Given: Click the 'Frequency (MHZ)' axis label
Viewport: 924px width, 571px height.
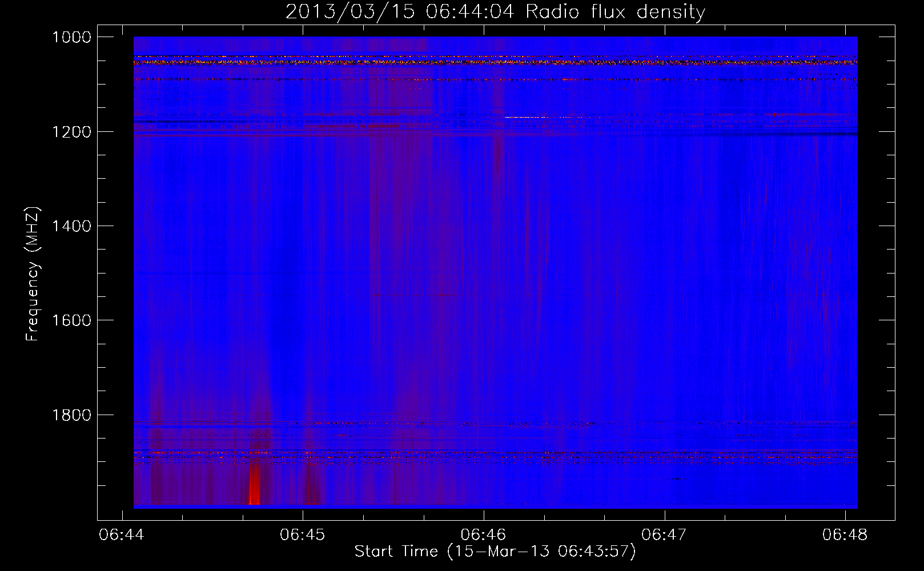Looking at the screenshot, I should (33, 274).
